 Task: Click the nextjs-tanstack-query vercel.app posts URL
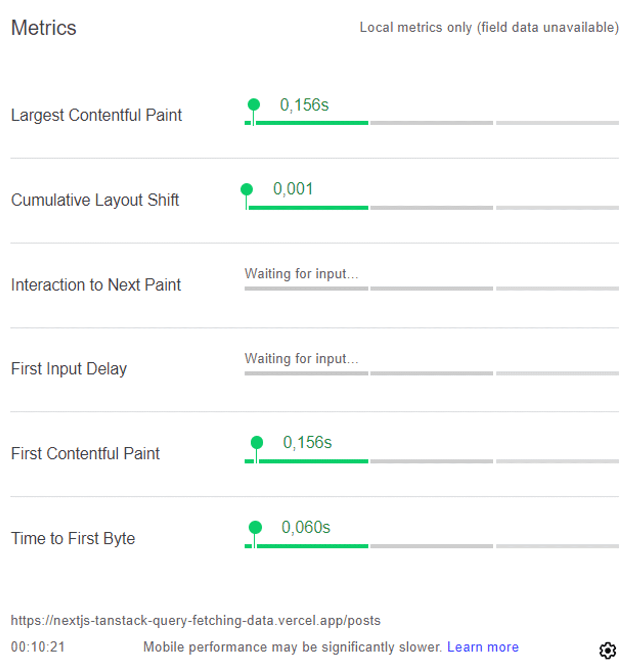click(x=196, y=621)
